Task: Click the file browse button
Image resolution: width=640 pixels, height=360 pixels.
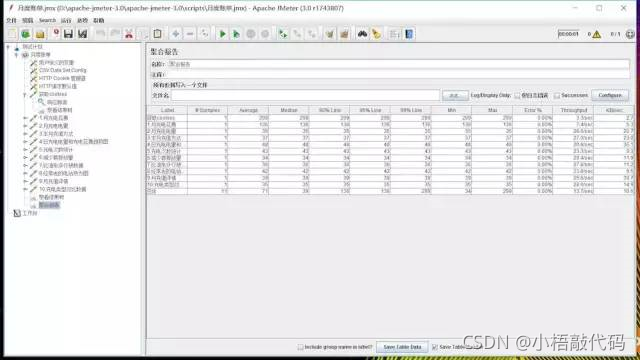Action: pyautogui.click(x=455, y=96)
